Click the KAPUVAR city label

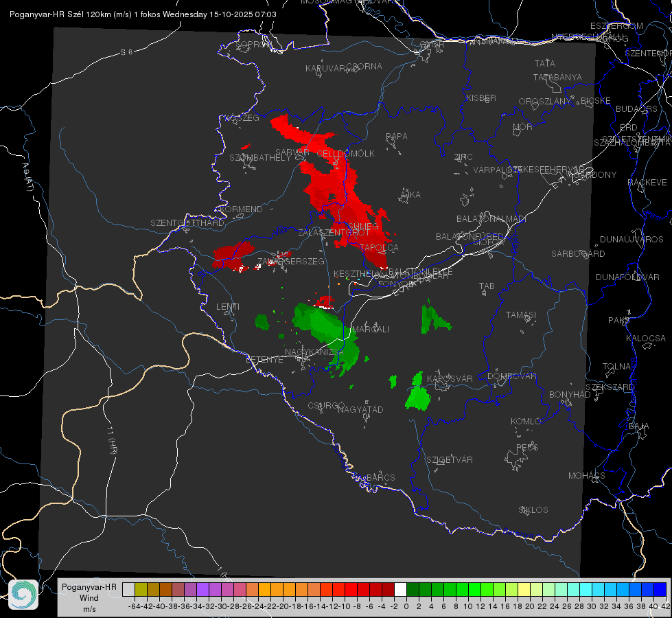(326, 68)
